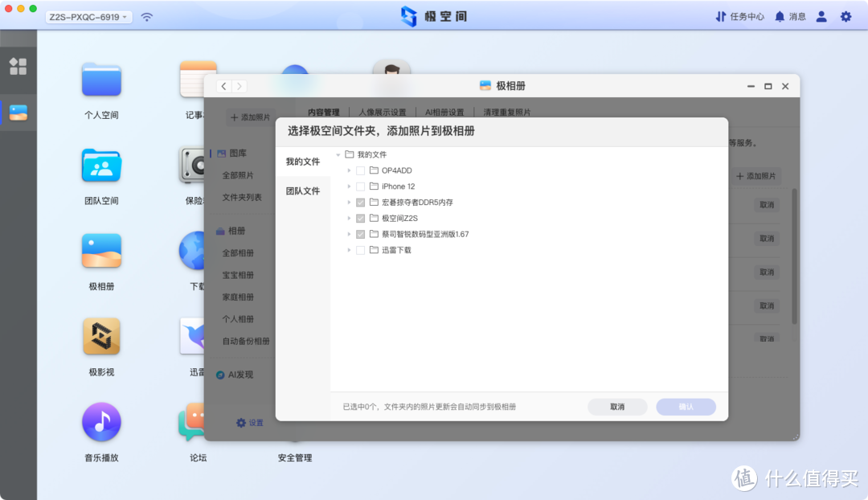Check the iPhone 12 folder checkbox
Screen dimensions: 868x500
click(360, 186)
